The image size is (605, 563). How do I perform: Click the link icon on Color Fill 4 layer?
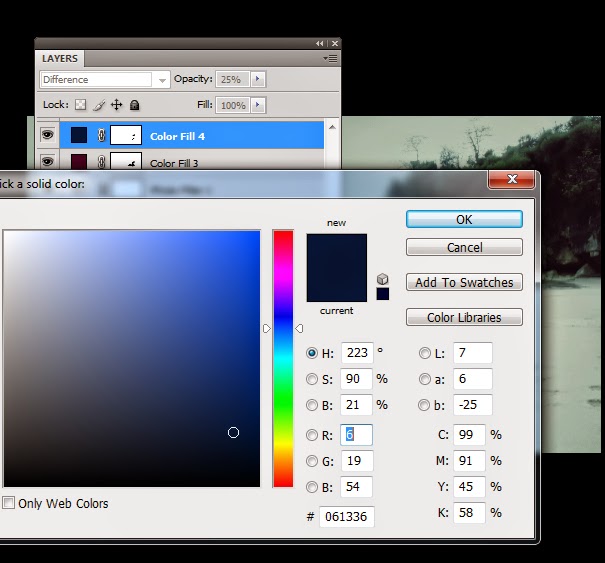[x=101, y=135]
